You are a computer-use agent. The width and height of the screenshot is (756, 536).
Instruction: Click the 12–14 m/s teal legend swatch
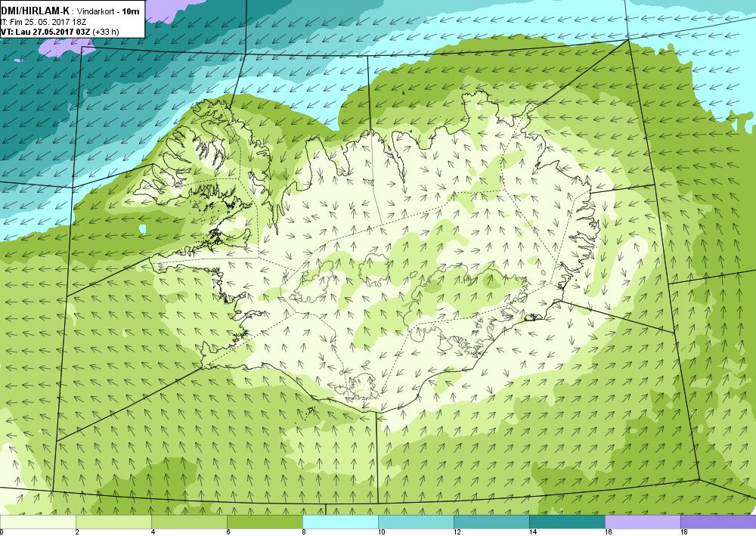coord(491,522)
